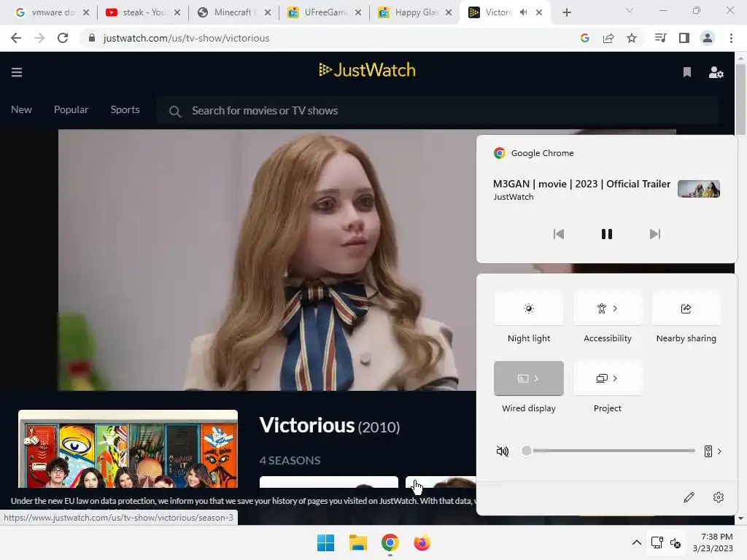Skip to previous track in media panel
The image size is (747, 560).
558,234
